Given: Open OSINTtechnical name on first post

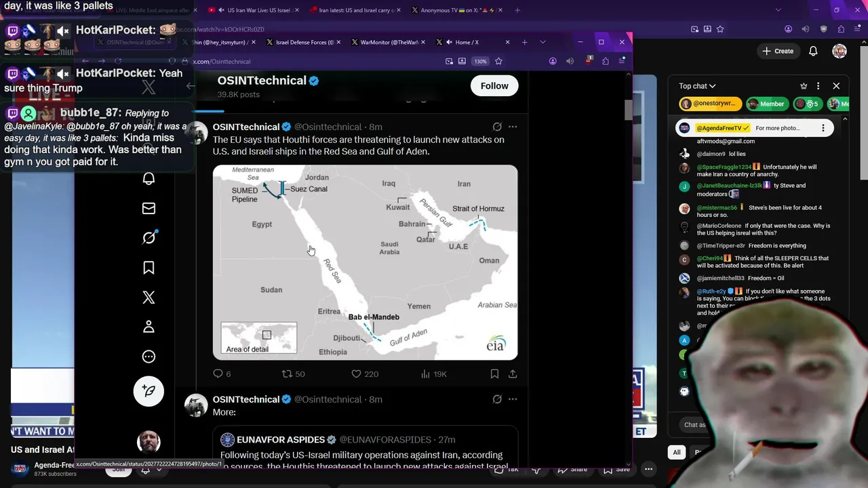Looking at the screenshot, I should click(246, 127).
